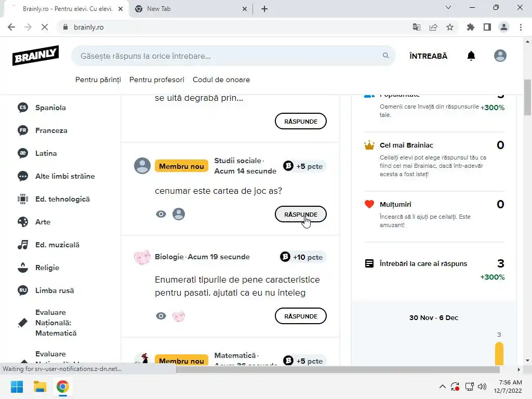Viewport: 532px width, 399px height.
Task: Open Codul de onoare link
Action: [221, 79]
